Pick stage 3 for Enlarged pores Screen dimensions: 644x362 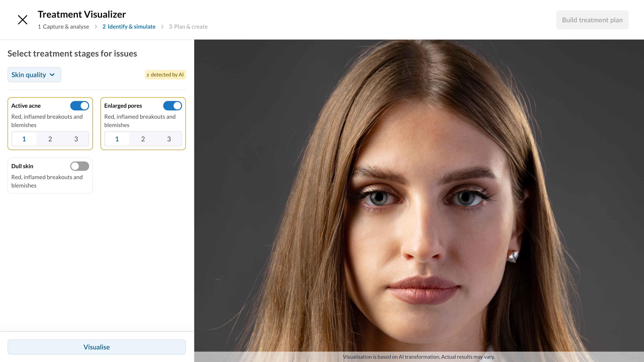169,139
